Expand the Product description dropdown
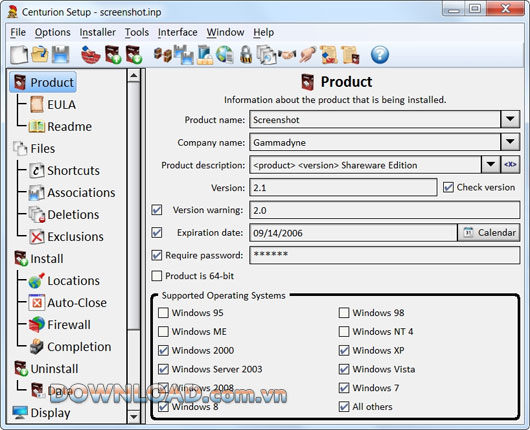 (x=491, y=165)
